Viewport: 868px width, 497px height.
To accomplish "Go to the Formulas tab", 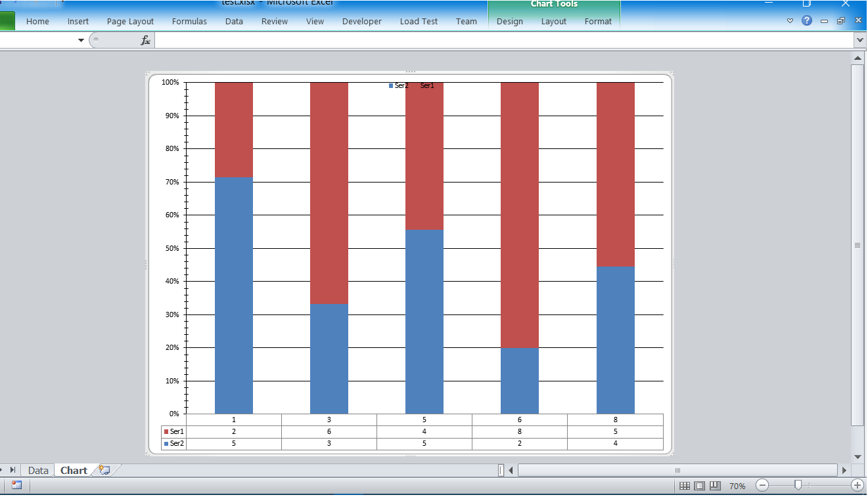I will 189,21.
